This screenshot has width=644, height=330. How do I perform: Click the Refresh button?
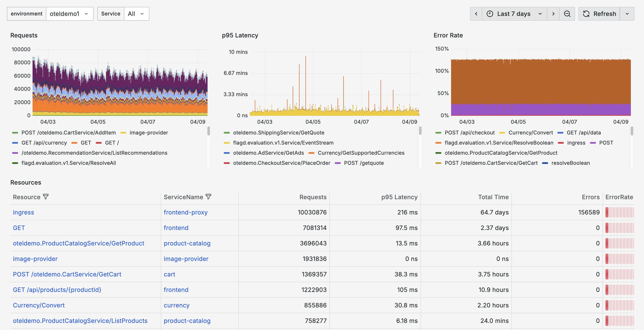(605, 14)
